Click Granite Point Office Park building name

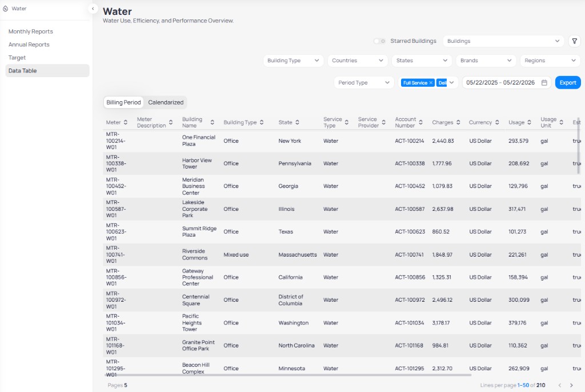[x=198, y=346]
